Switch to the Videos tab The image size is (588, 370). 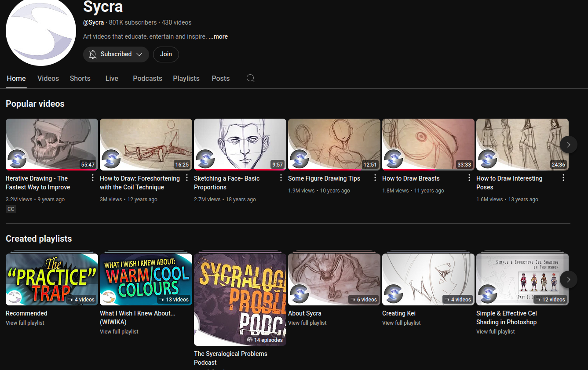pyautogui.click(x=48, y=78)
